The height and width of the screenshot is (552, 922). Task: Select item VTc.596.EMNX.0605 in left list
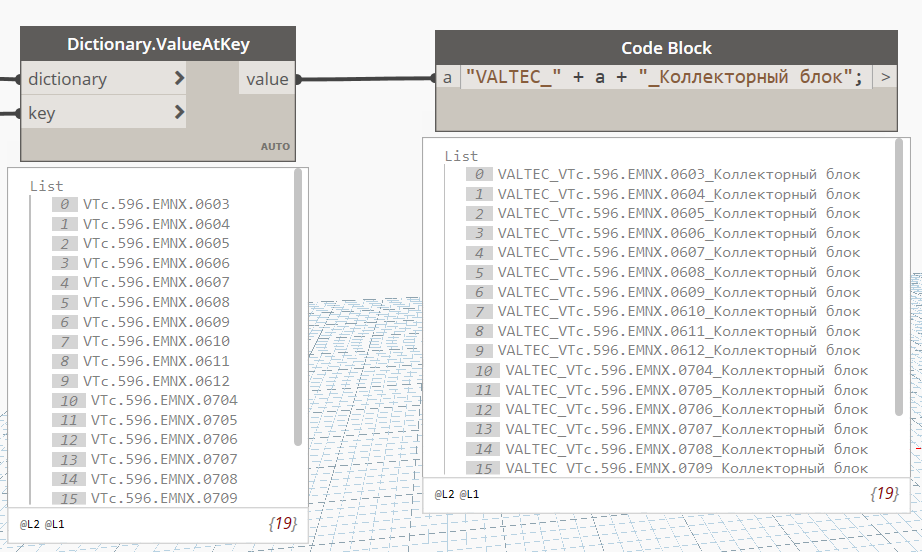[156, 243]
